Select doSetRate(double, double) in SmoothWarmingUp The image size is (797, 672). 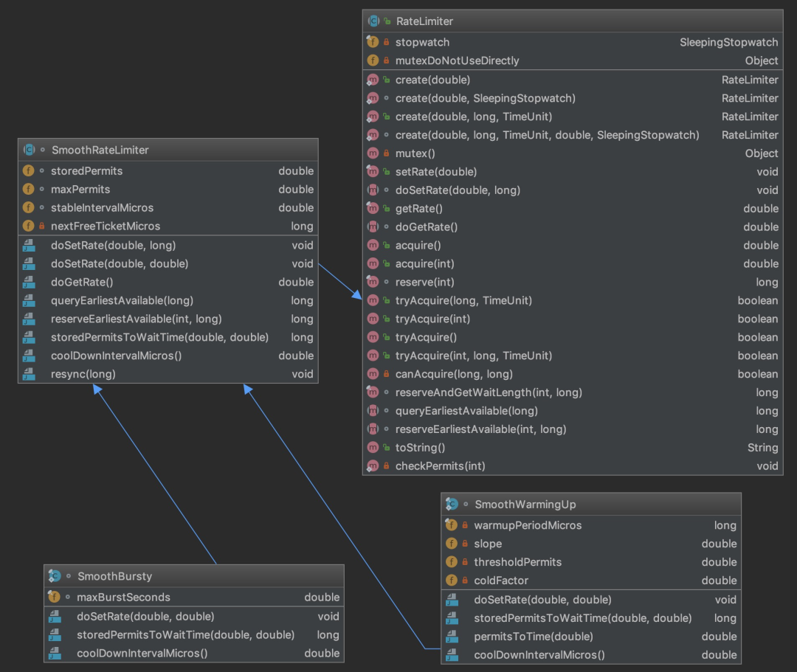[x=543, y=600]
